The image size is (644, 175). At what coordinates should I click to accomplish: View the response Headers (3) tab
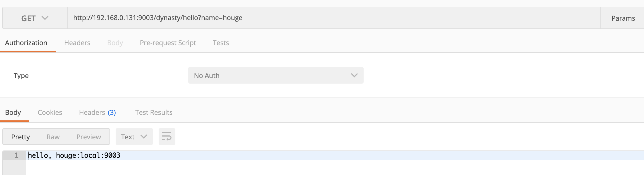click(x=97, y=112)
